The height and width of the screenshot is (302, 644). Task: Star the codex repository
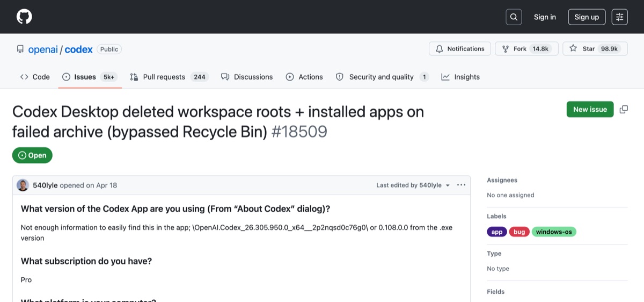click(595, 49)
